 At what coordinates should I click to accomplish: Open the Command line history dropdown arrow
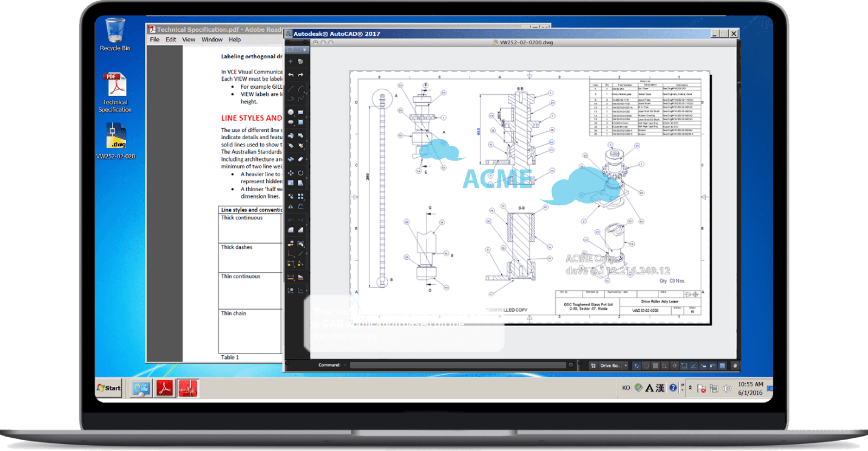click(345, 365)
